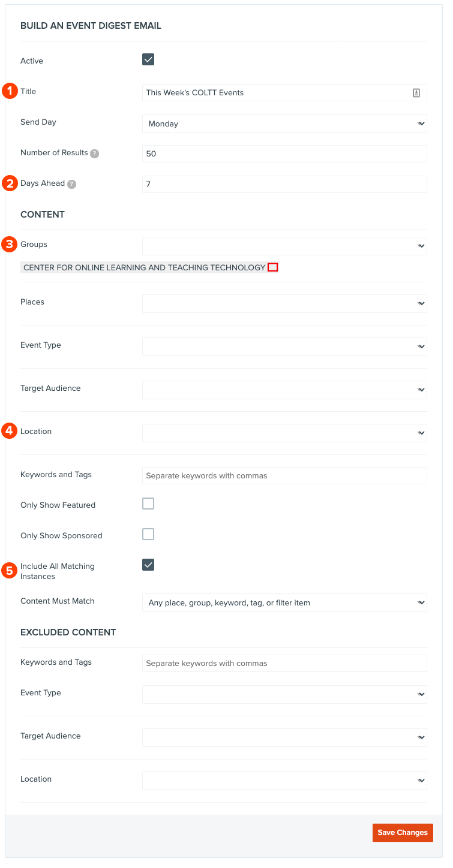Click the orange step 5 marker
The image size is (453, 868).
(x=9, y=570)
